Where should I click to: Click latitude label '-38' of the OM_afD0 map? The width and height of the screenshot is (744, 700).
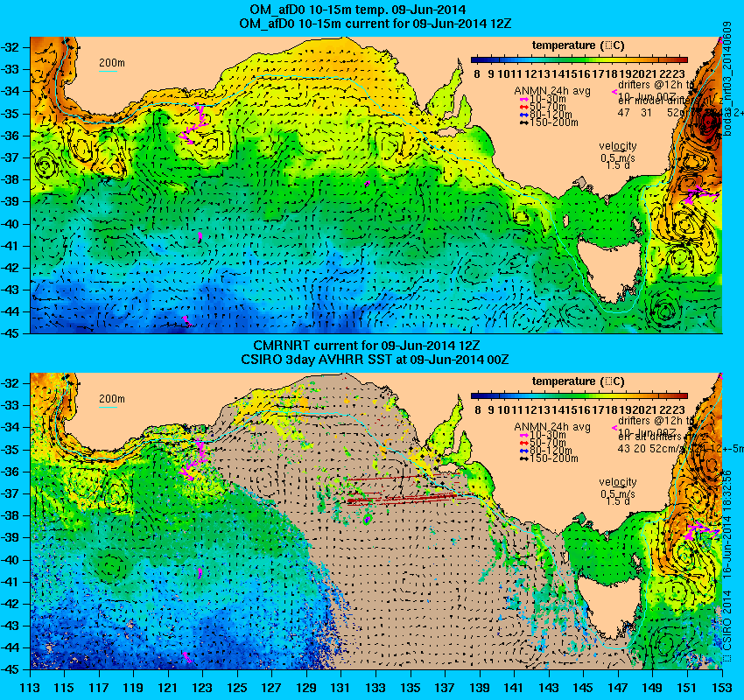point(11,179)
